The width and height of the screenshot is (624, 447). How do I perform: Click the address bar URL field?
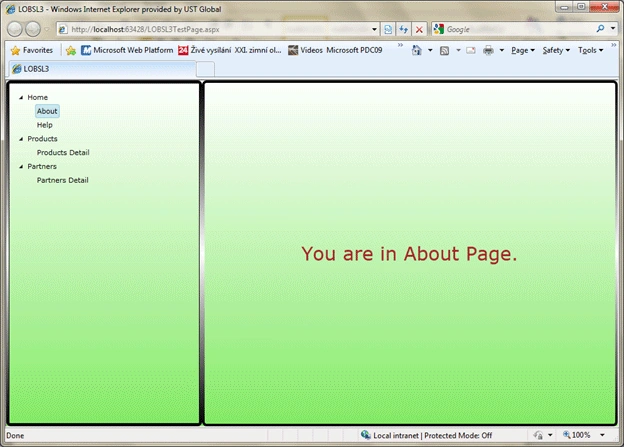click(215, 29)
